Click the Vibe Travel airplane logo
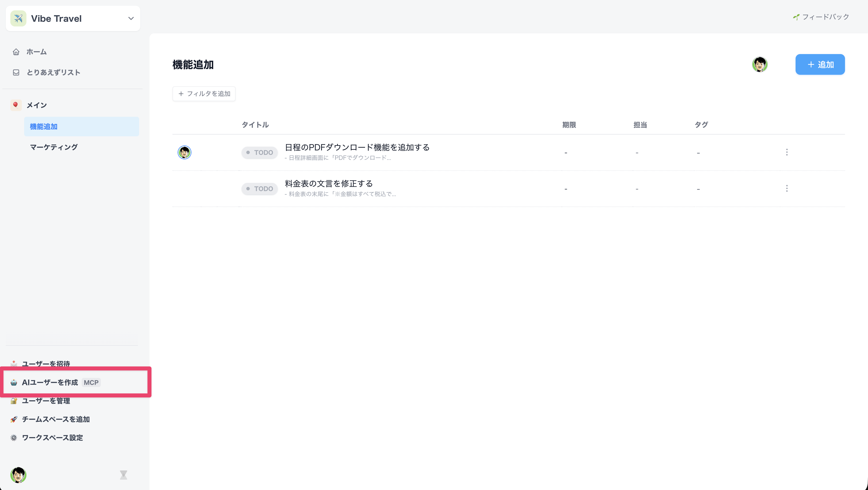The width and height of the screenshot is (868, 490). (x=18, y=19)
